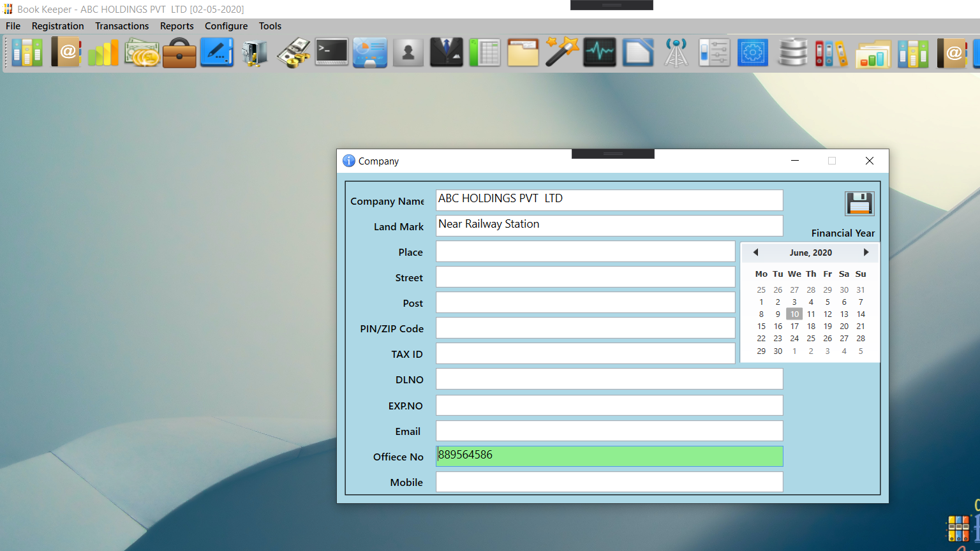The height and width of the screenshot is (551, 980).
Task: Select day 9 in the calendar
Action: pos(778,314)
